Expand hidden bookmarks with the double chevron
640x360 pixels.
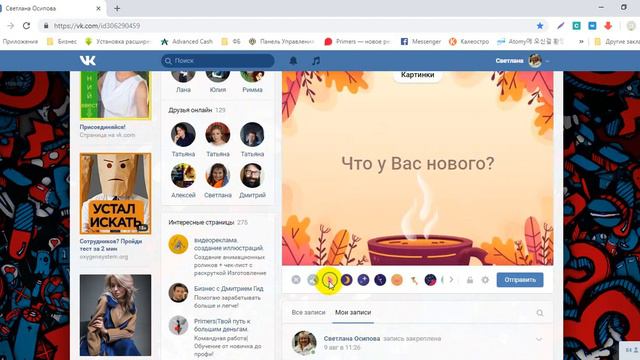581,42
